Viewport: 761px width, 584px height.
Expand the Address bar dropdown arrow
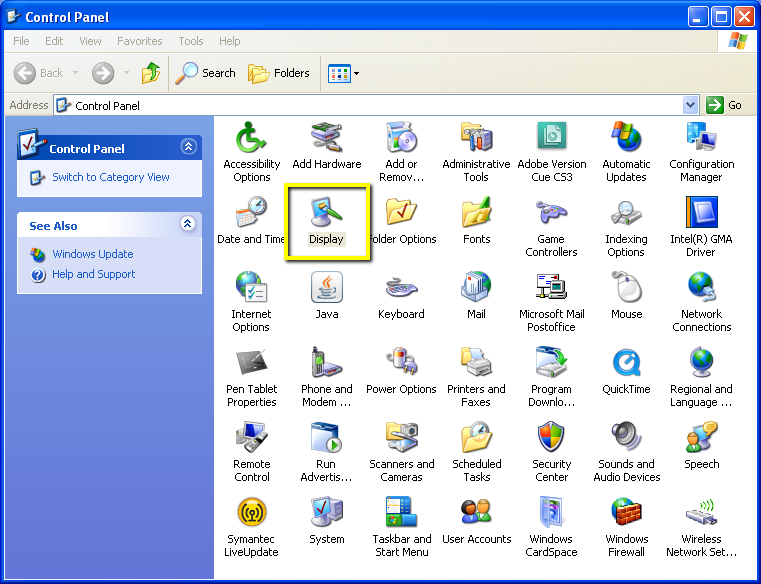[690, 105]
